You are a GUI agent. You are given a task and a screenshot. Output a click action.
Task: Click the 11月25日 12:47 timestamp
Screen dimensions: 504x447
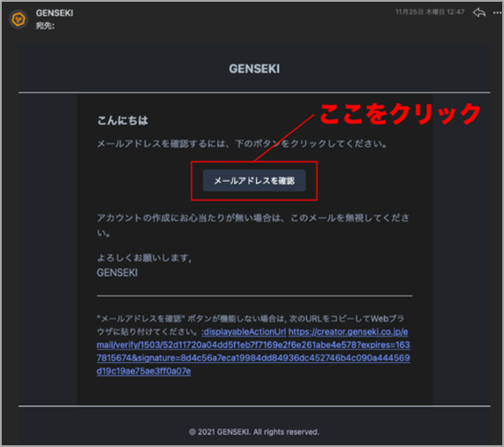click(x=430, y=12)
